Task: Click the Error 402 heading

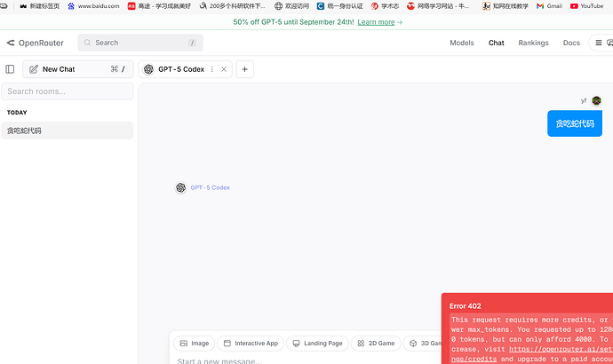Action: coord(466,306)
